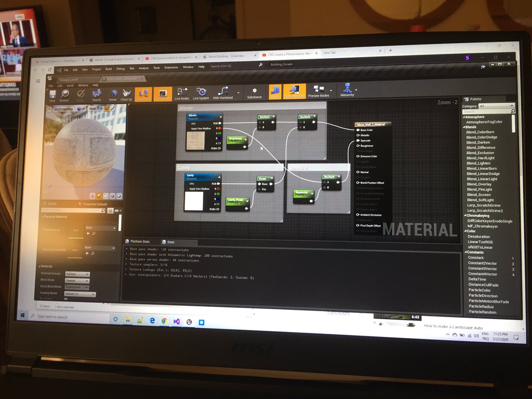Viewport: 532px width, 399px height.
Task: Open the Hierarchy dropdown arrow
Action: 356,90
